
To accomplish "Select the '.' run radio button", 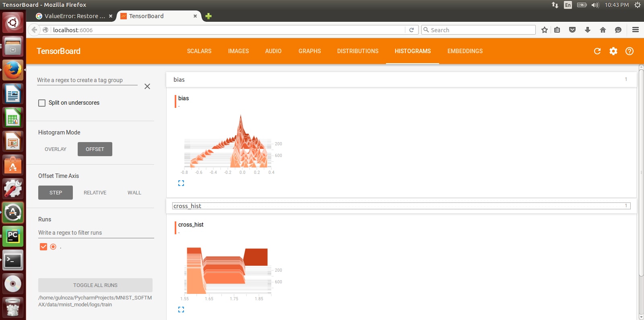I will pos(53,247).
